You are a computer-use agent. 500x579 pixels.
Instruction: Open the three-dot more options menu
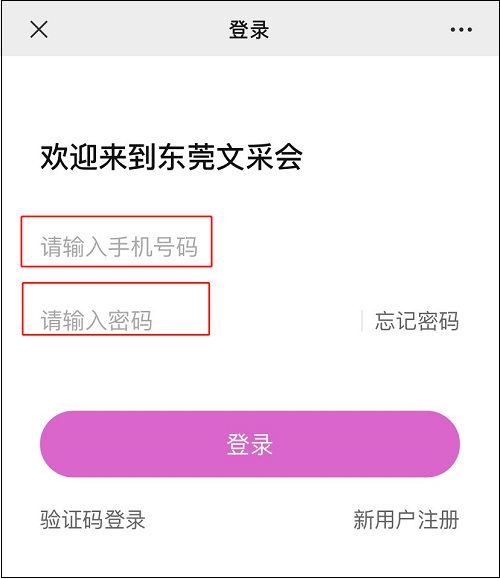pyautogui.click(x=461, y=30)
